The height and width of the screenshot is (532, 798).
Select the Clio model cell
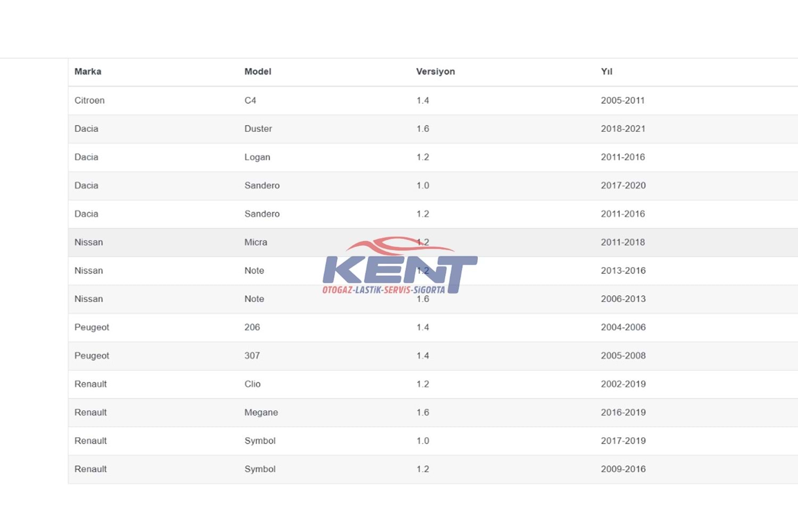252,384
